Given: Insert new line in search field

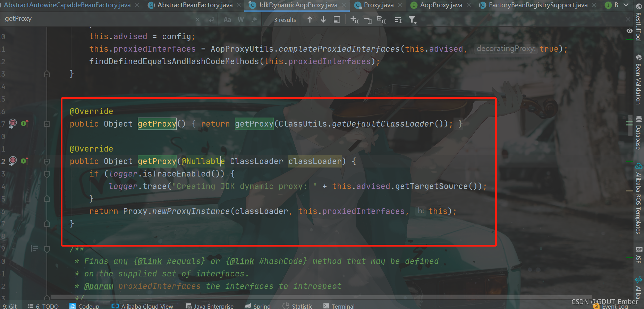Looking at the screenshot, I should point(211,20).
